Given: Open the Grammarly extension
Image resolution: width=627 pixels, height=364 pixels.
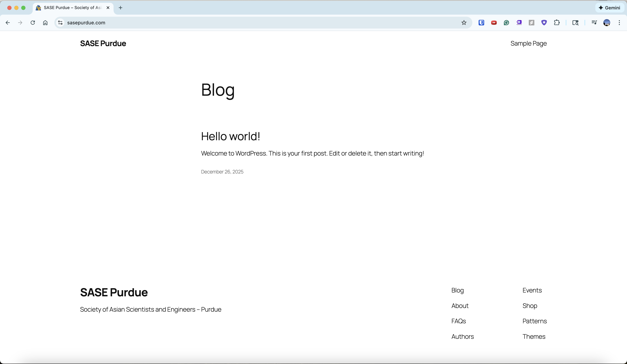Looking at the screenshot, I should click(506, 23).
